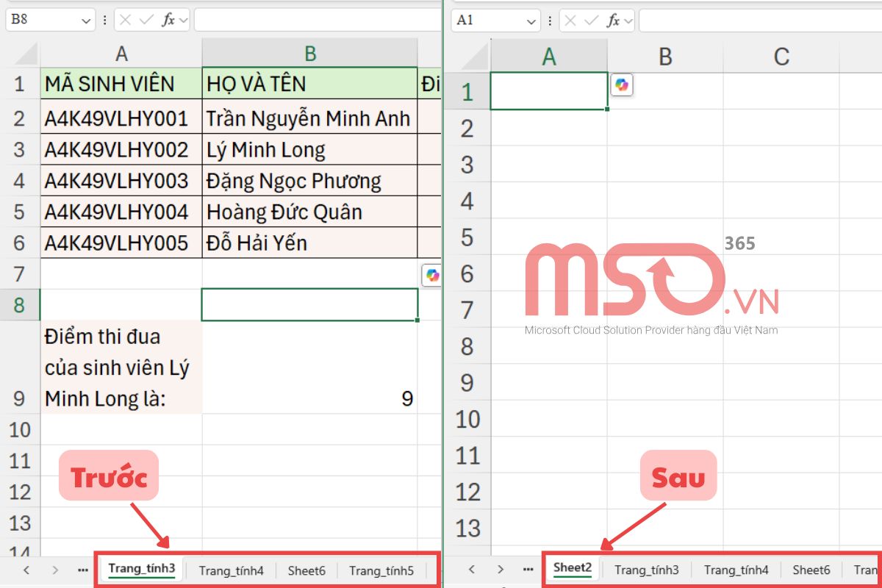
Task: Select cell Đặng Ngọc Phương
Action: [x=310, y=181]
